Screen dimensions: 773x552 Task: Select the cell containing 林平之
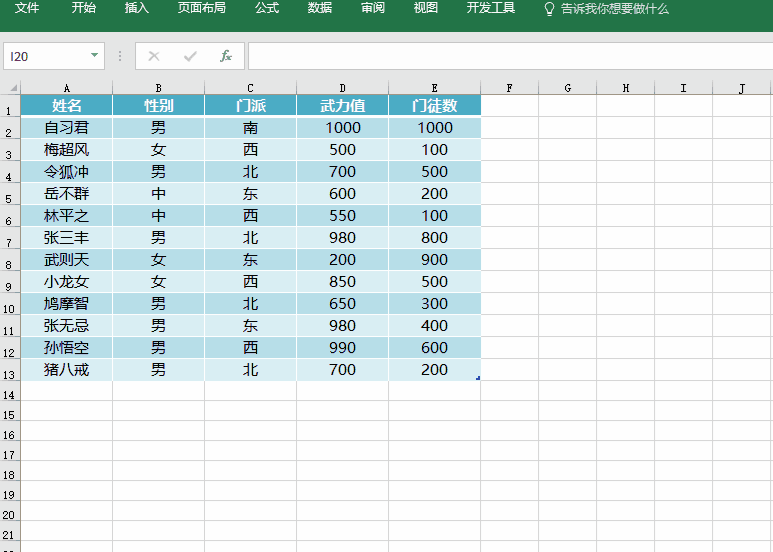point(67,216)
